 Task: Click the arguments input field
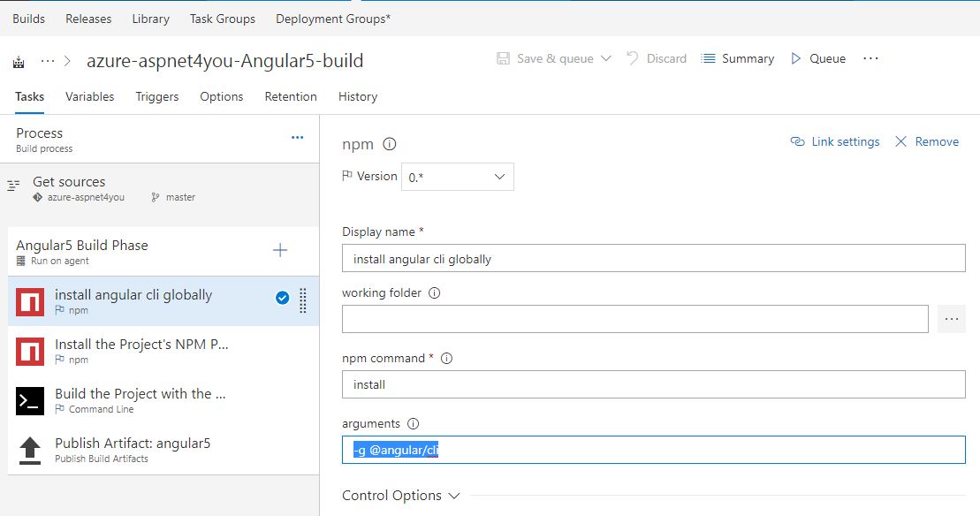click(x=654, y=450)
